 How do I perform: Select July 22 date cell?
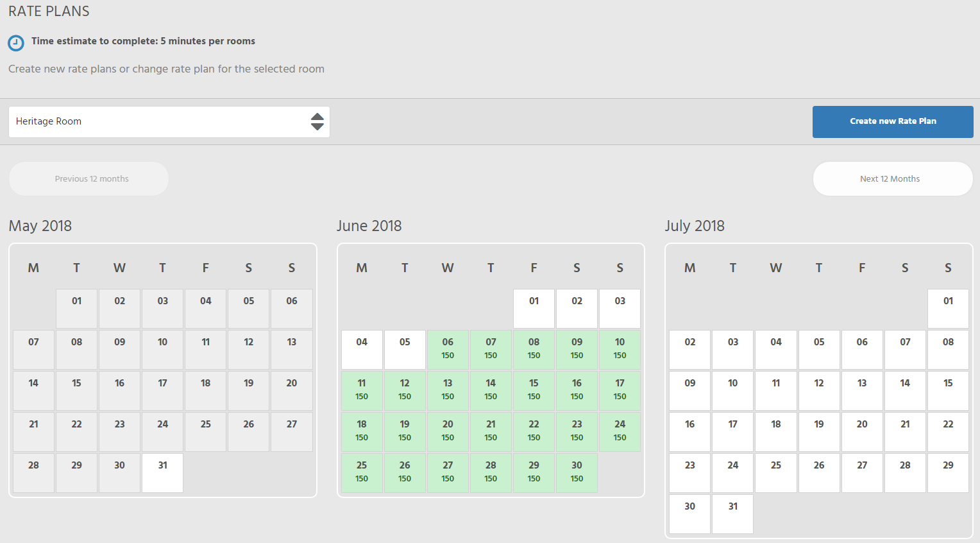(949, 432)
